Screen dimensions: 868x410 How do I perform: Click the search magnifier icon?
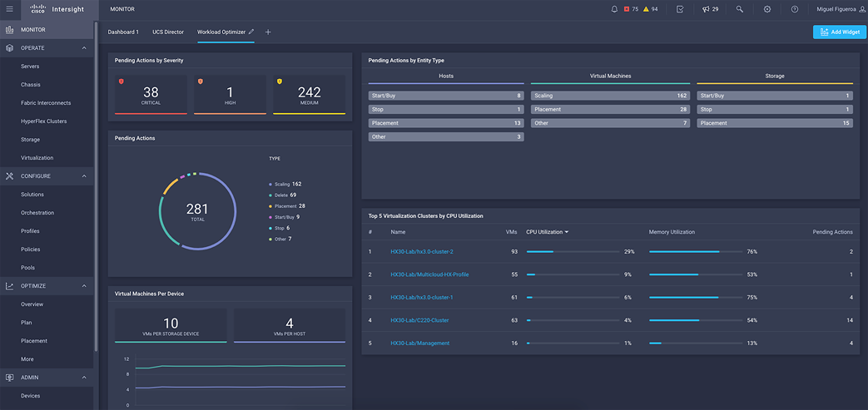740,9
